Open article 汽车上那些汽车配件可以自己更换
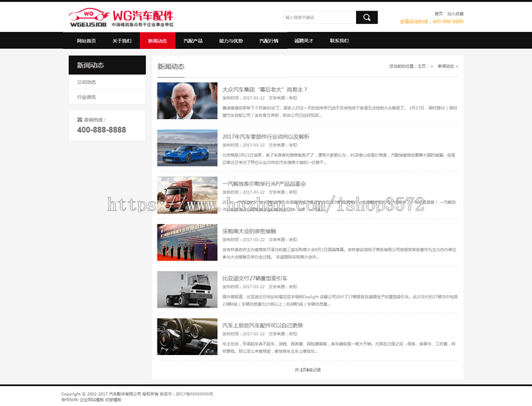The height and width of the screenshot is (406, 532). click(262, 325)
